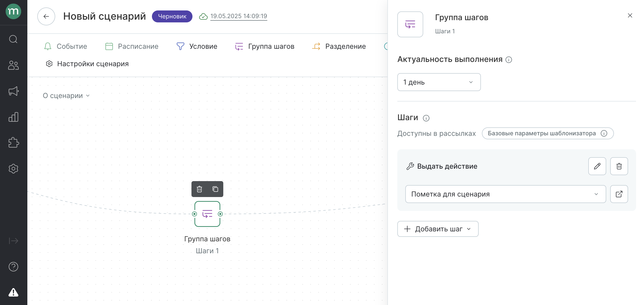Click the Доступны в рассылках label
This screenshot has height=305, width=644.
point(436,133)
